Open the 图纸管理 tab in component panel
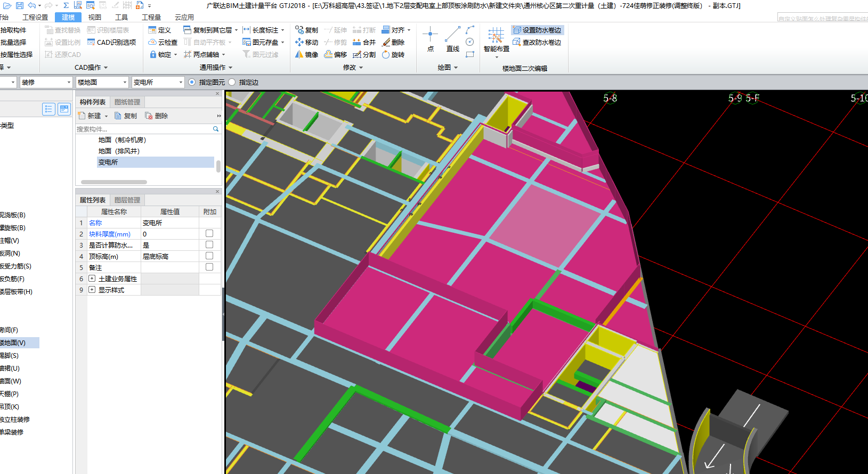The image size is (868, 474). pos(127,102)
